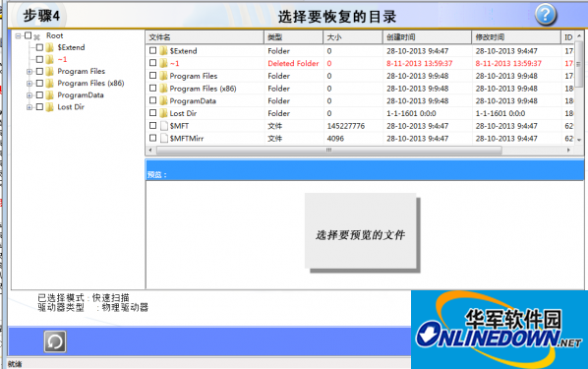The height and width of the screenshot is (369, 588).
Task: Click ~1 folder icon in tree
Action: (50, 59)
